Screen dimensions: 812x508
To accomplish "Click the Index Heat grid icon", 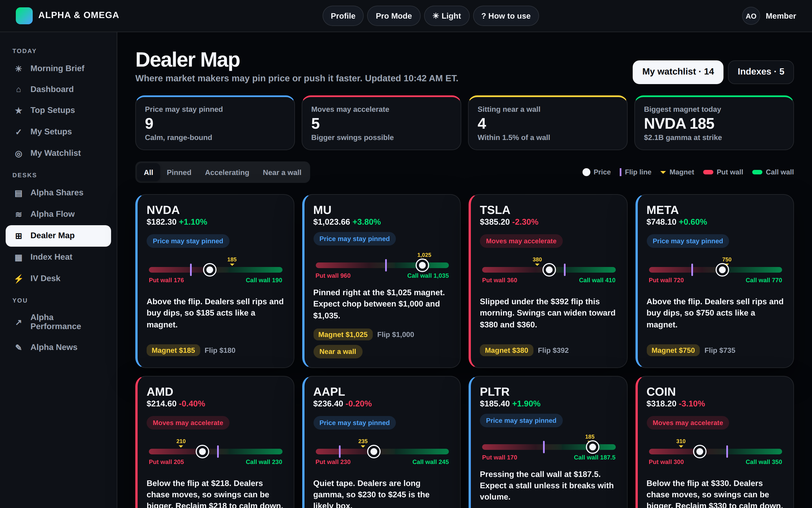I will (18, 257).
